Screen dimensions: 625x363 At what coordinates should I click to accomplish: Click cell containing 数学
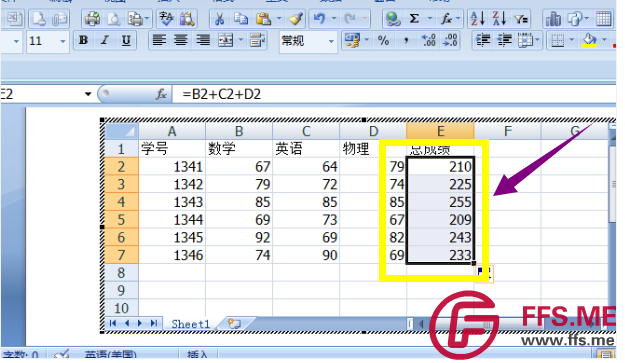[239, 149]
